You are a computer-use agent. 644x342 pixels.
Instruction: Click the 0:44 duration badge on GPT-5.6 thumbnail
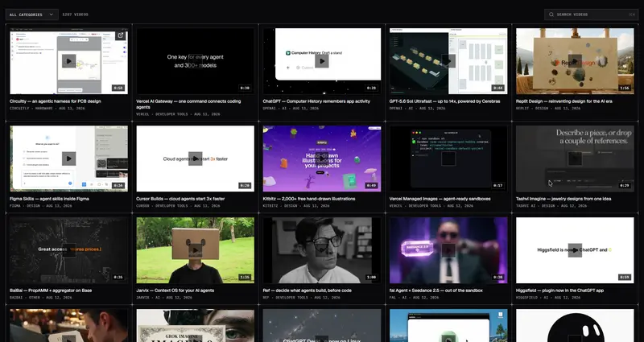(x=497, y=88)
